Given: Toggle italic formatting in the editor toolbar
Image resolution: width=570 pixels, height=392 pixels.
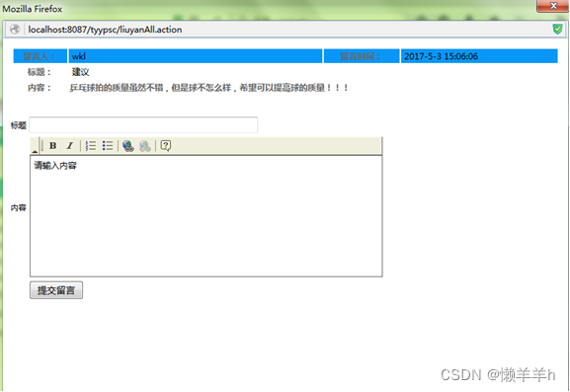Looking at the screenshot, I should (70, 146).
